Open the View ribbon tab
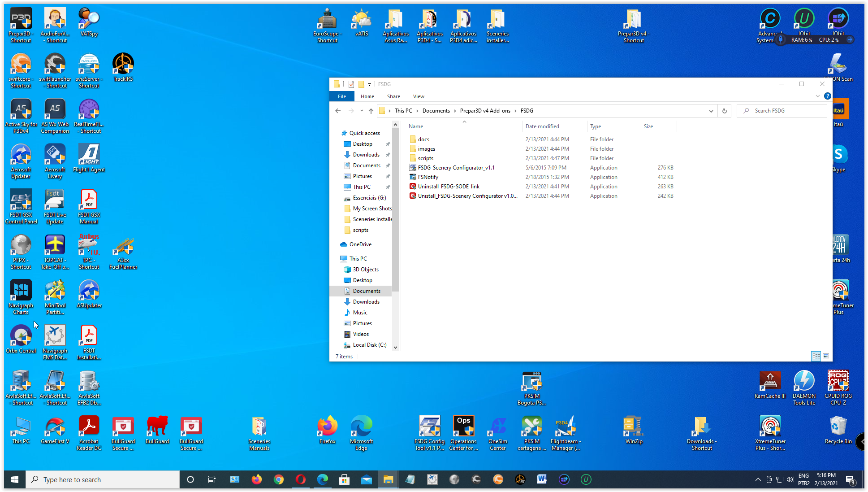 [x=419, y=96]
